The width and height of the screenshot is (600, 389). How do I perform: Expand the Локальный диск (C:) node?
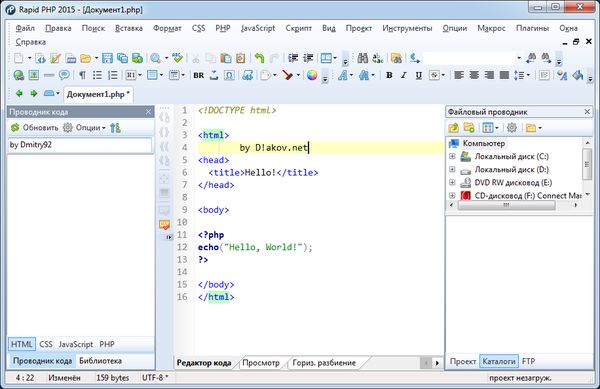[452, 156]
